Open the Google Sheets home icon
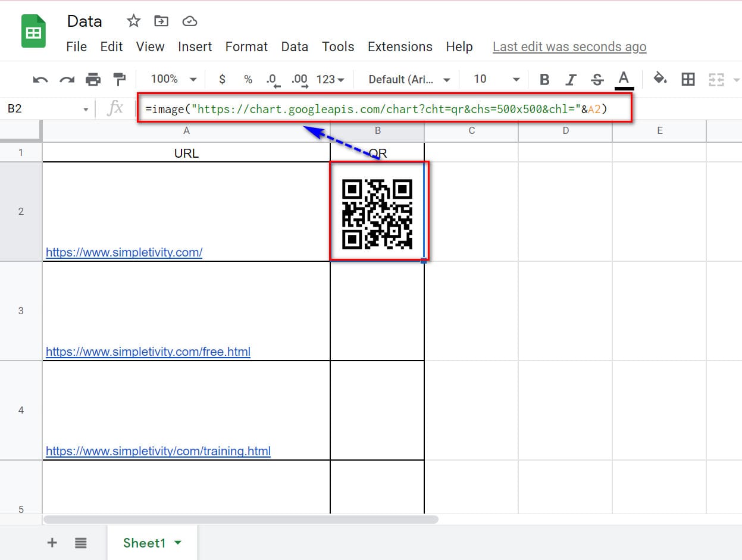The width and height of the screenshot is (742, 560). (x=34, y=32)
